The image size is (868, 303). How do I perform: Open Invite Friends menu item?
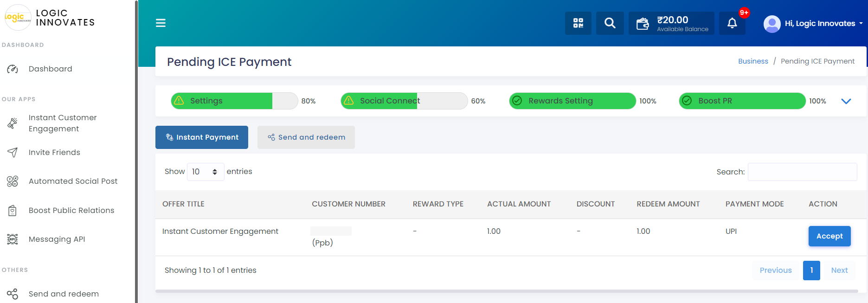54,152
